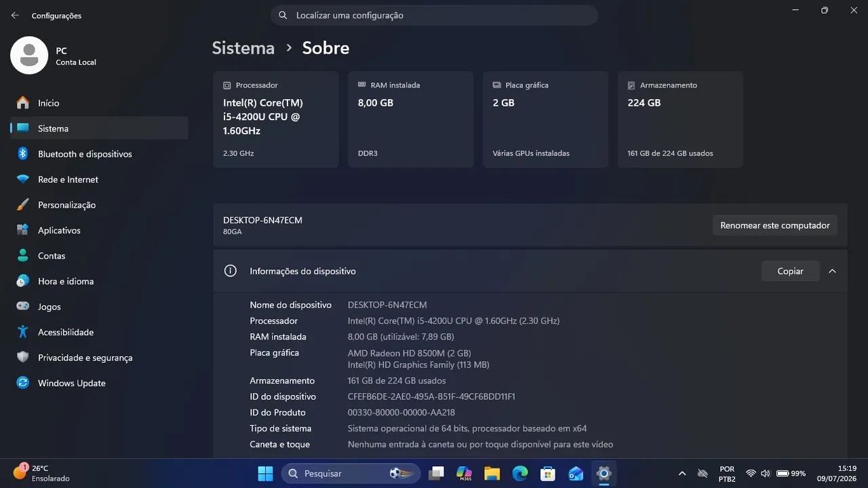Select the Tipo de sistema value text
The width and height of the screenshot is (868, 488).
click(x=467, y=428)
